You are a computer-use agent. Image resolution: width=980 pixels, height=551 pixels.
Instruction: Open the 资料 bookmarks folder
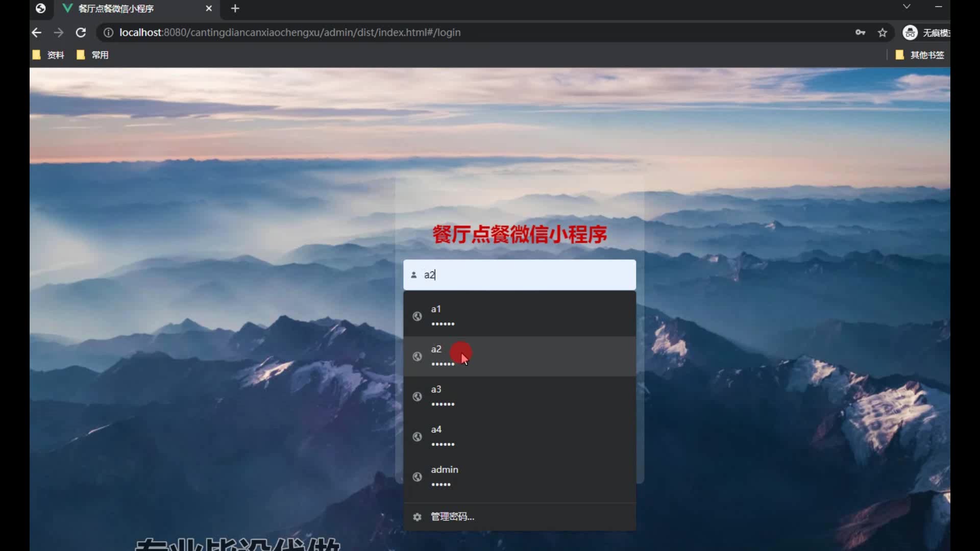(x=49, y=55)
